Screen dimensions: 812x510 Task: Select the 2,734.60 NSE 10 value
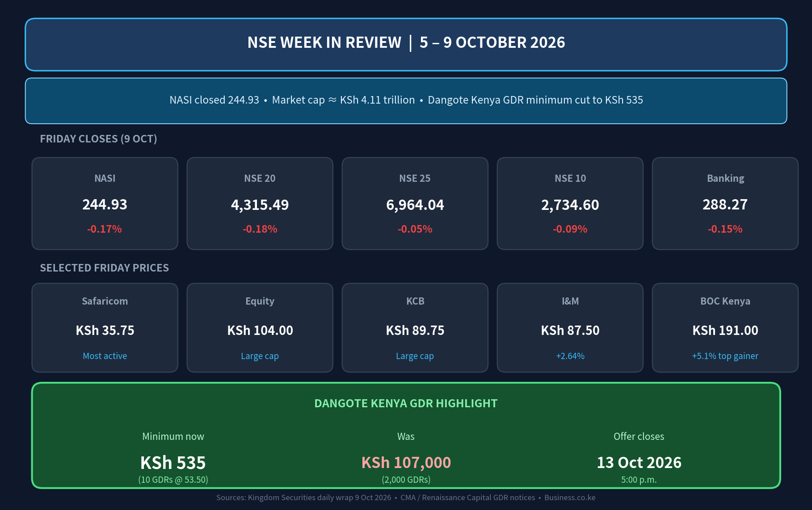[x=570, y=205]
